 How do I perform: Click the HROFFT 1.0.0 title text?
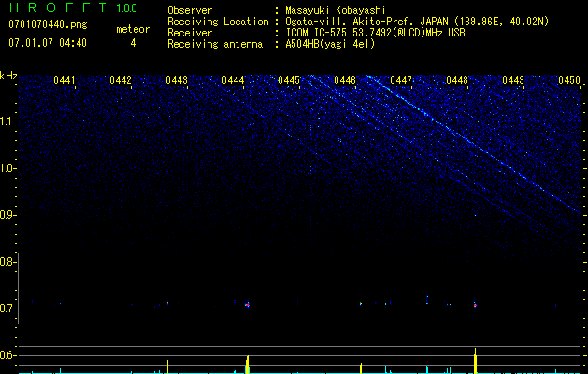click(x=73, y=7)
